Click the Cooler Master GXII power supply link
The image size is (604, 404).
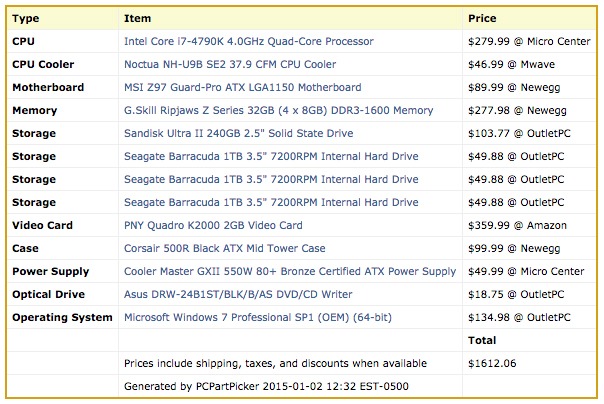[x=289, y=271]
